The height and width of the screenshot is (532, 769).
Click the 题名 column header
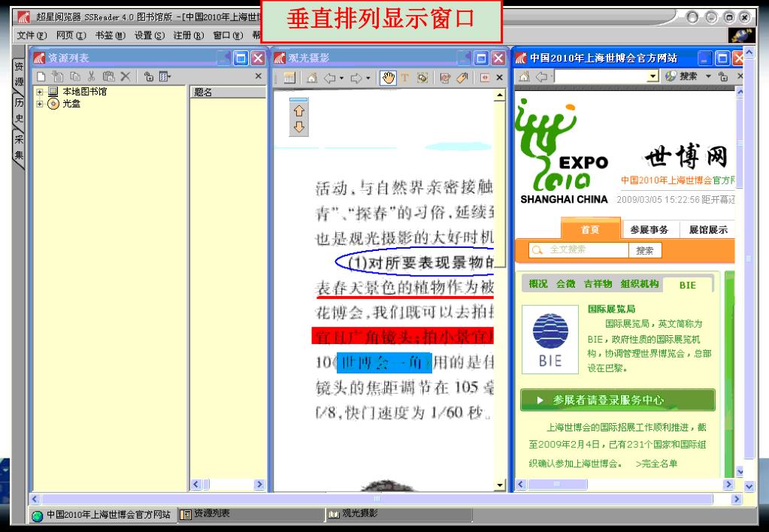click(x=228, y=92)
